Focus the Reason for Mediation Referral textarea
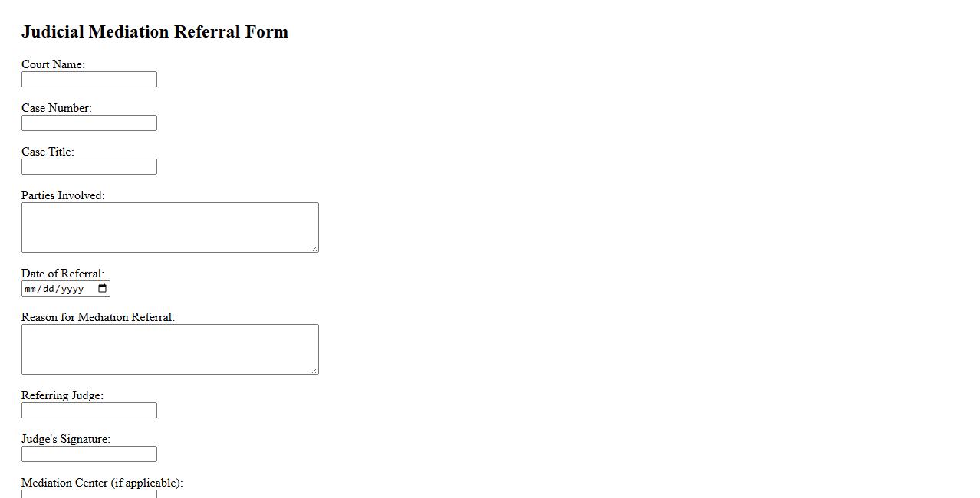Image resolution: width=980 pixels, height=498 pixels. pyautogui.click(x=169, y=349)
